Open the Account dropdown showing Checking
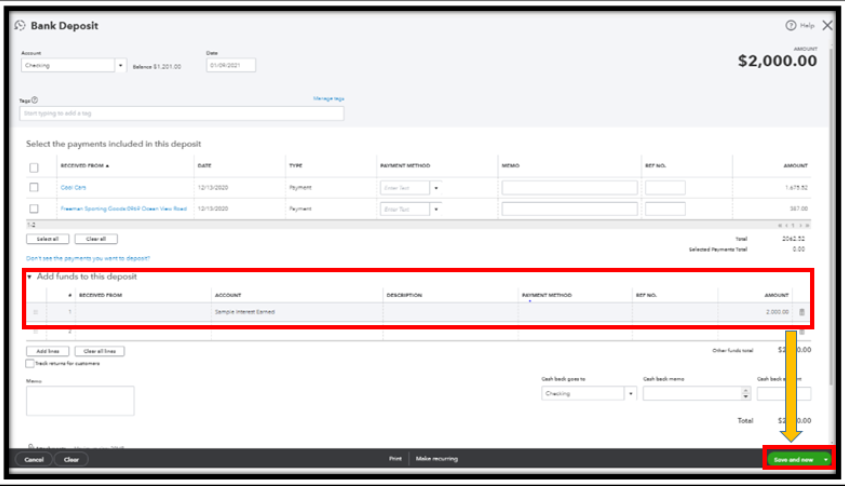845x486 pixels. [x=121, y=65]
